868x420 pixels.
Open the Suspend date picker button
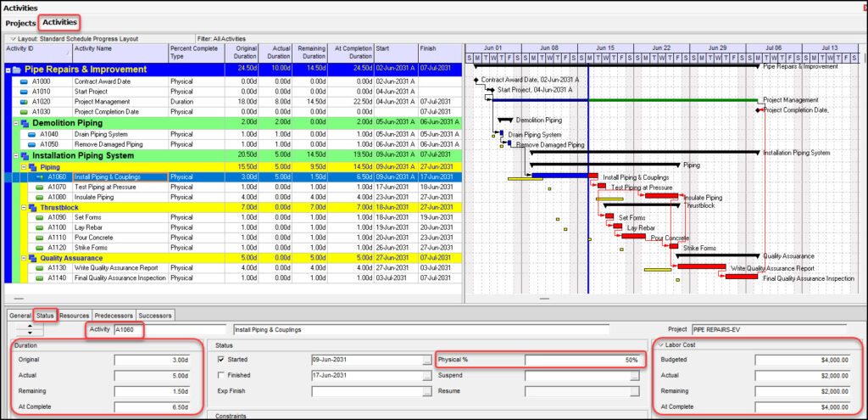click(x=634, y=376)
